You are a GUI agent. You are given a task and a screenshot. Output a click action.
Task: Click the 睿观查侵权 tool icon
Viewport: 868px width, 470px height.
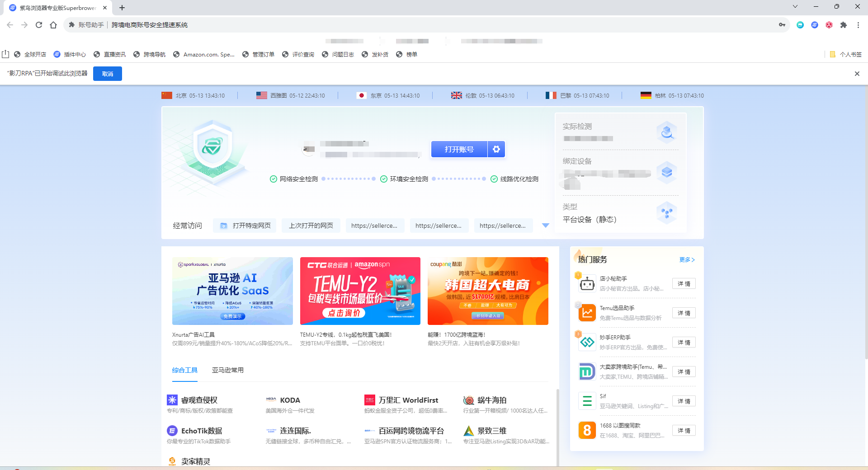click(x=172, y=400)
